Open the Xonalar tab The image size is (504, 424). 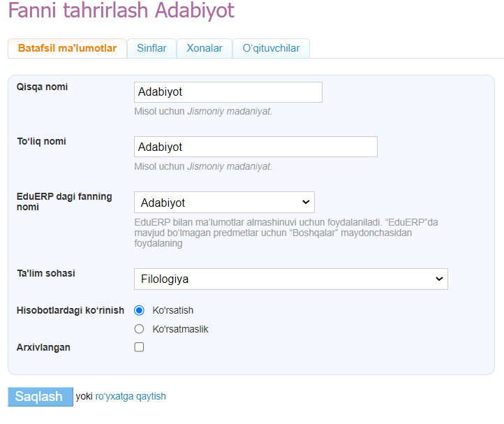point(205,48)
